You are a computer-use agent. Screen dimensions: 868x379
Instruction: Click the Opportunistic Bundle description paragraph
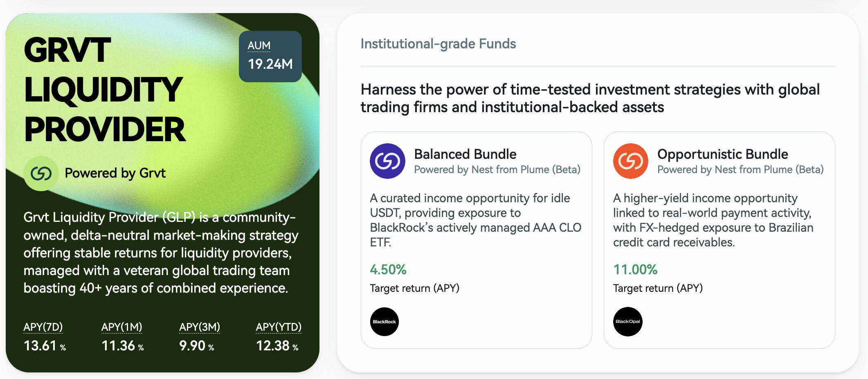(713, 220)
